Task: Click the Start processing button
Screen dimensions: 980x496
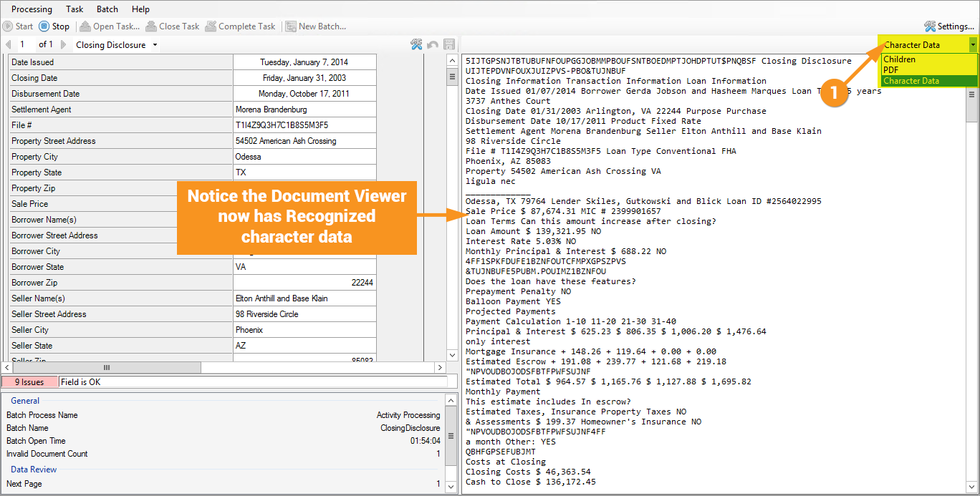Action: (18, 26)
